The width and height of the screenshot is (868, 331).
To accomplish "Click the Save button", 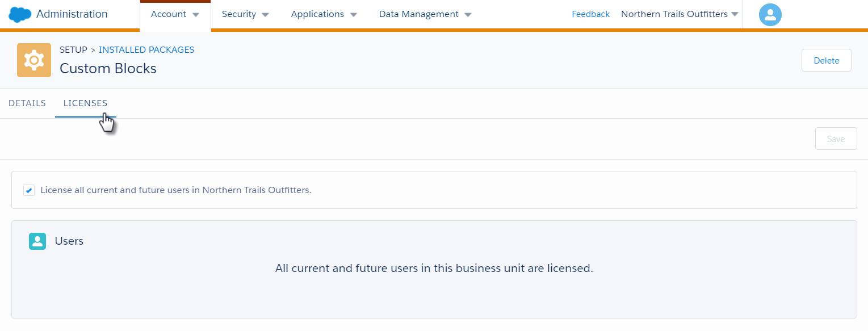I will 836,139.
